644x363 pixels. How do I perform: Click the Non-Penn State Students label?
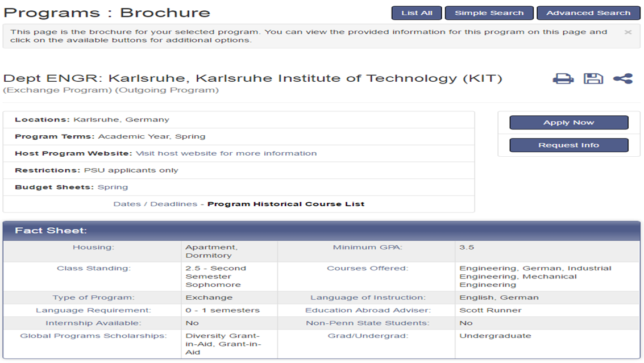(x=368, y=323)
